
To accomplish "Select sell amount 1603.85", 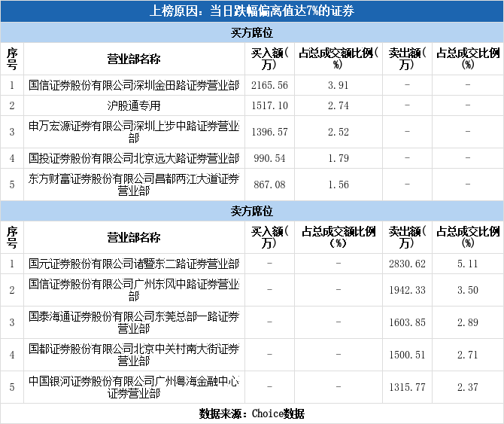I will pyautogui.click(x=407, y=322).
